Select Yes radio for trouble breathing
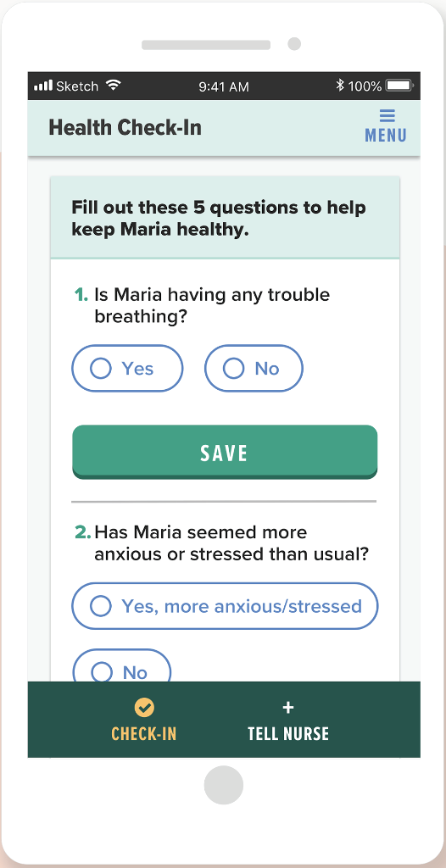Viewport: 446px width, 868px height. point(127,368)
